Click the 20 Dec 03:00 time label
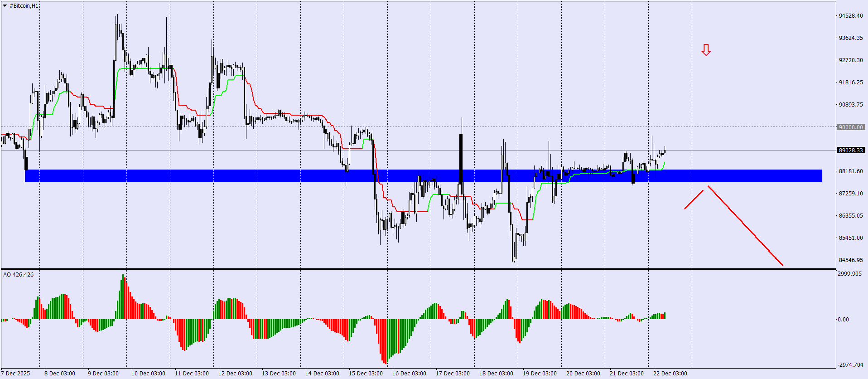This screenshot has width=868, height=379. click(583, 374)
